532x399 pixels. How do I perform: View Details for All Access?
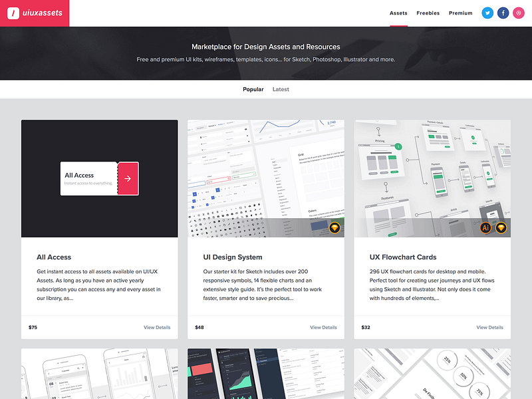[157, 327]
